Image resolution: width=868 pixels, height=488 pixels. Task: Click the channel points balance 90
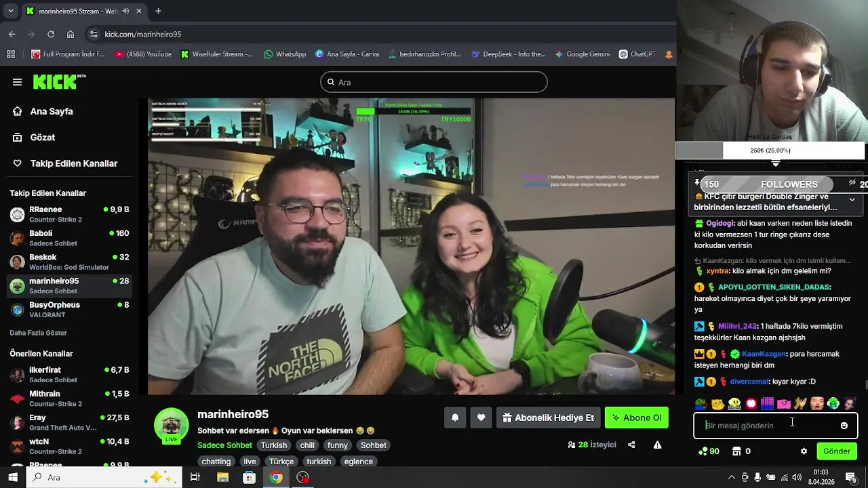pos(709,451)
